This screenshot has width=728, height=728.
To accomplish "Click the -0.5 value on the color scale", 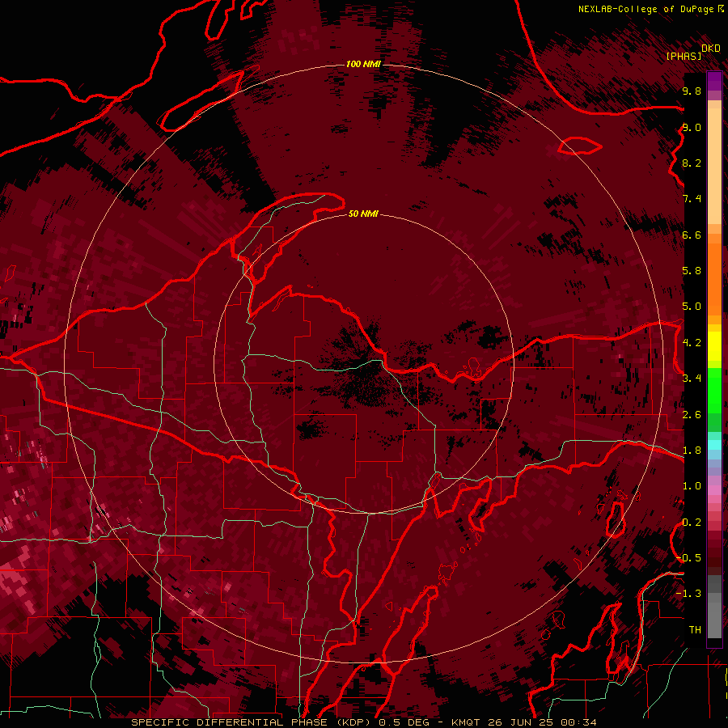I will [x=689, y=557].
